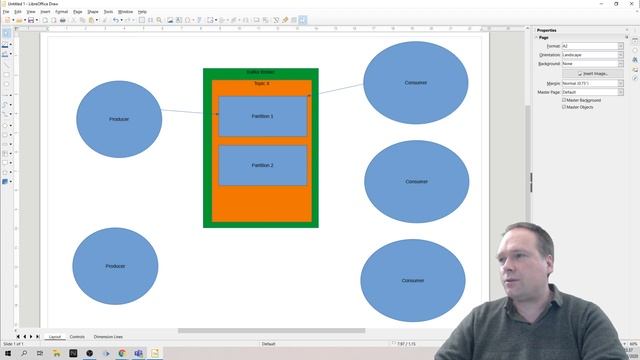The height and width of the screenshot is (360, 640).
Task: Click the first page navigation arrow
Action: pos(18,337)
